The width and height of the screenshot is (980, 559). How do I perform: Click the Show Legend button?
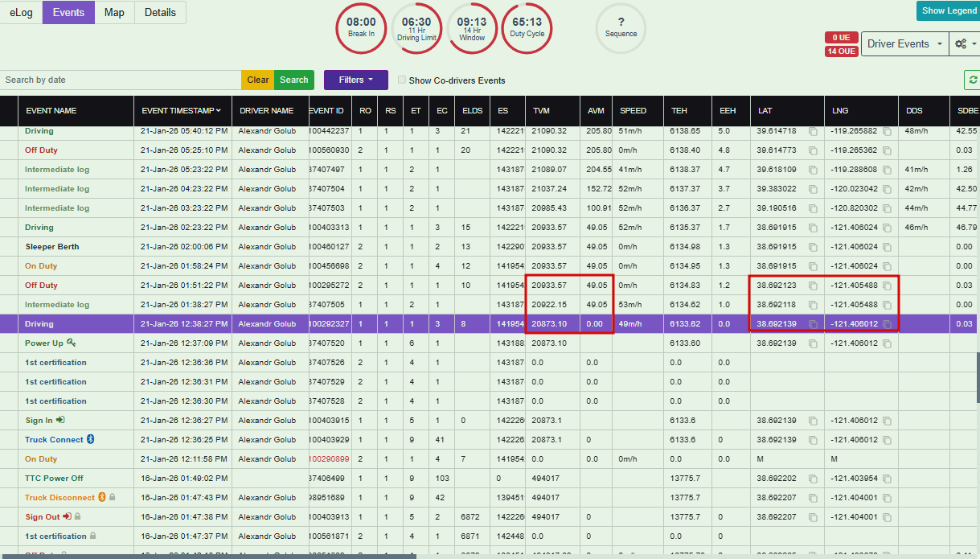[949, 10]
